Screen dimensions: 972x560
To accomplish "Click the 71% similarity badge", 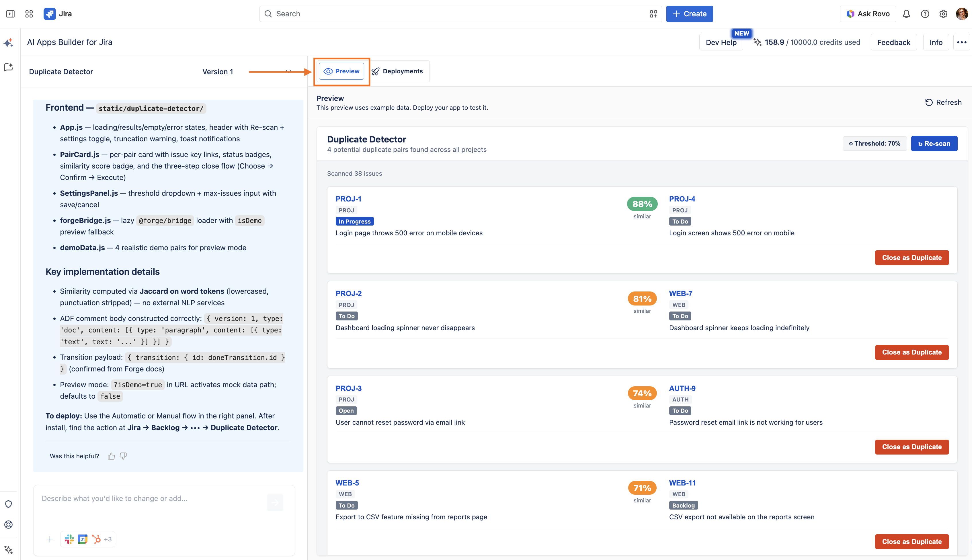I will point(642,488).
